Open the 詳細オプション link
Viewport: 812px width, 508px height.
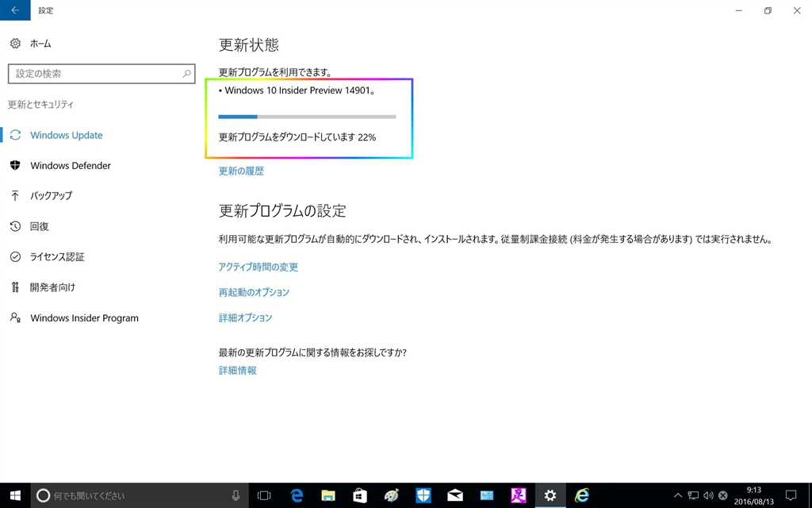[x=245, y=317]
